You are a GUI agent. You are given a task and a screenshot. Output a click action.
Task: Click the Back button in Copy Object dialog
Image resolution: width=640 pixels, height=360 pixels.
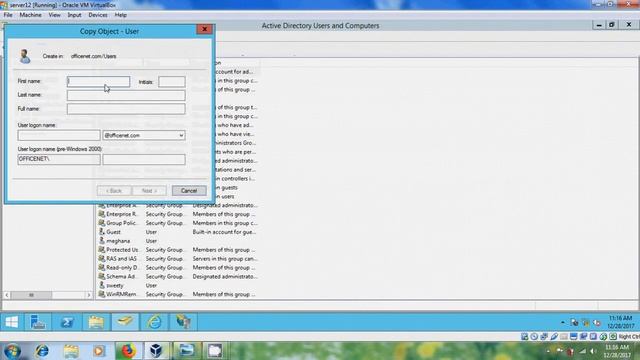pyautogui.click(x=114, y=191)
